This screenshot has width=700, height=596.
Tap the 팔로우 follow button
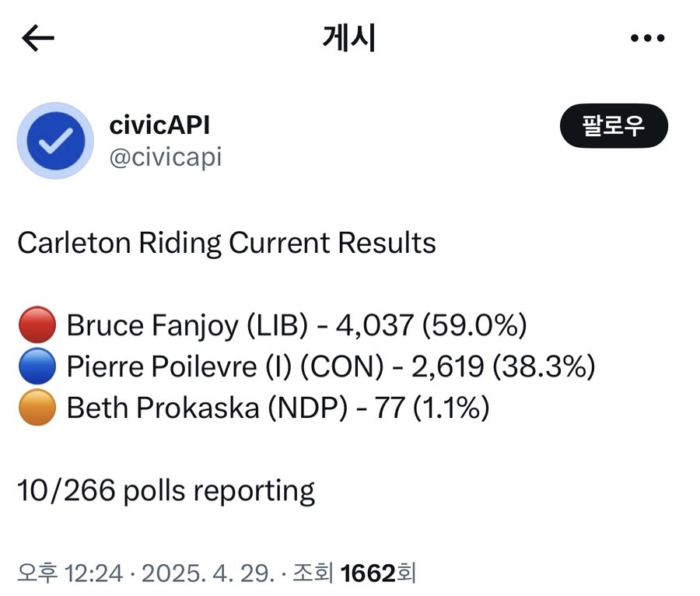(614, 125)
